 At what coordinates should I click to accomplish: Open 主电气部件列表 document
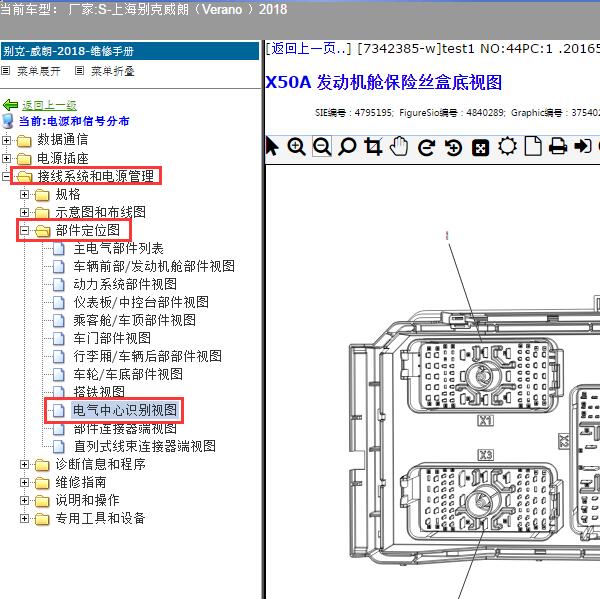(119, 248)
